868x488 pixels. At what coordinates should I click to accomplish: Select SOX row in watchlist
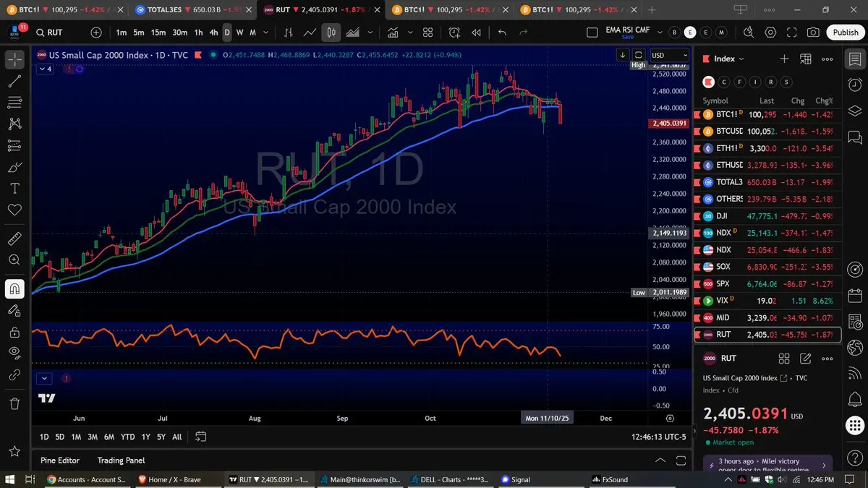coord(767,267)
